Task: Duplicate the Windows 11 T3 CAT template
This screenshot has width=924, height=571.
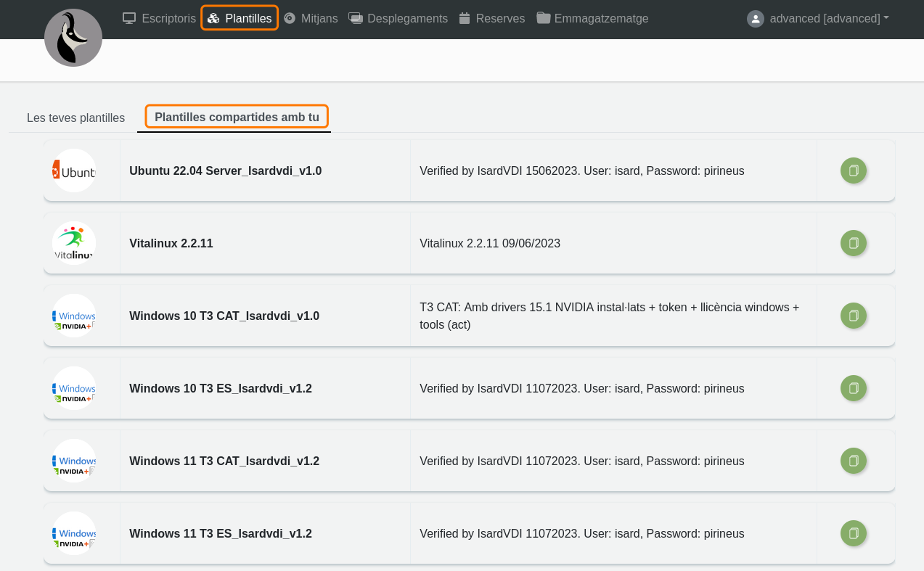Action: pos(854,461)
